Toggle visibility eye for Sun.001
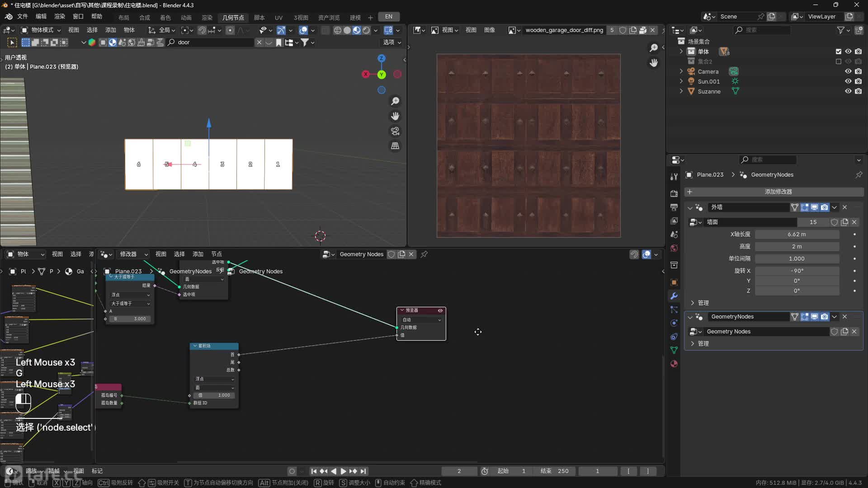The image size is (868, 488). (848, 81)
